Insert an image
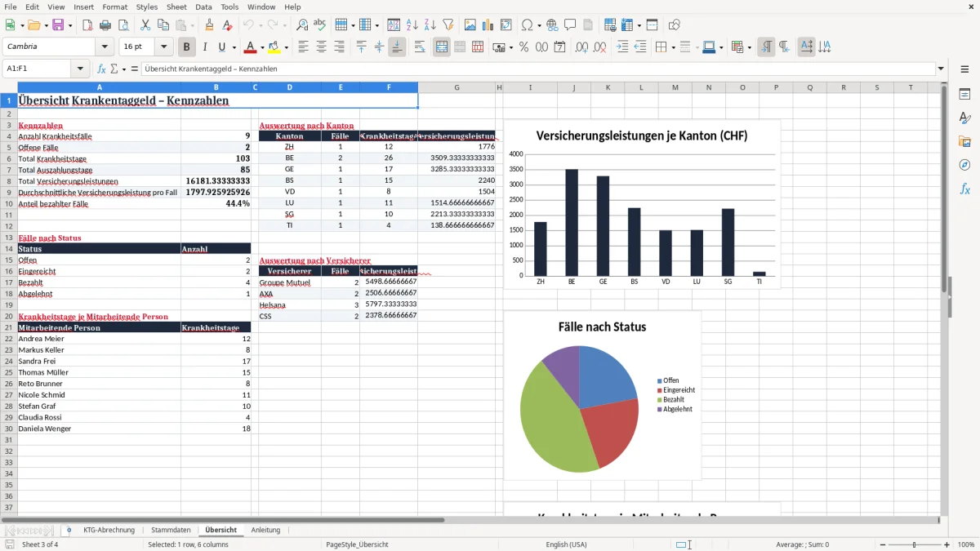Viewport: 980px width, 551px height. [x=470, y=25]
